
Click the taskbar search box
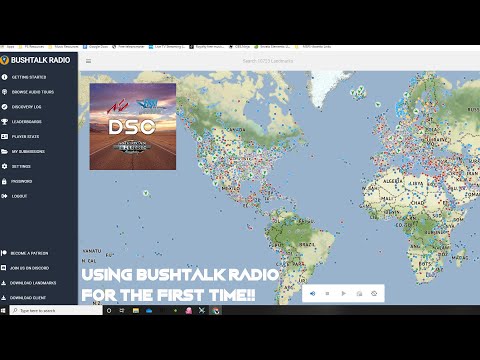pyautogui.click(x=56, y=311)
